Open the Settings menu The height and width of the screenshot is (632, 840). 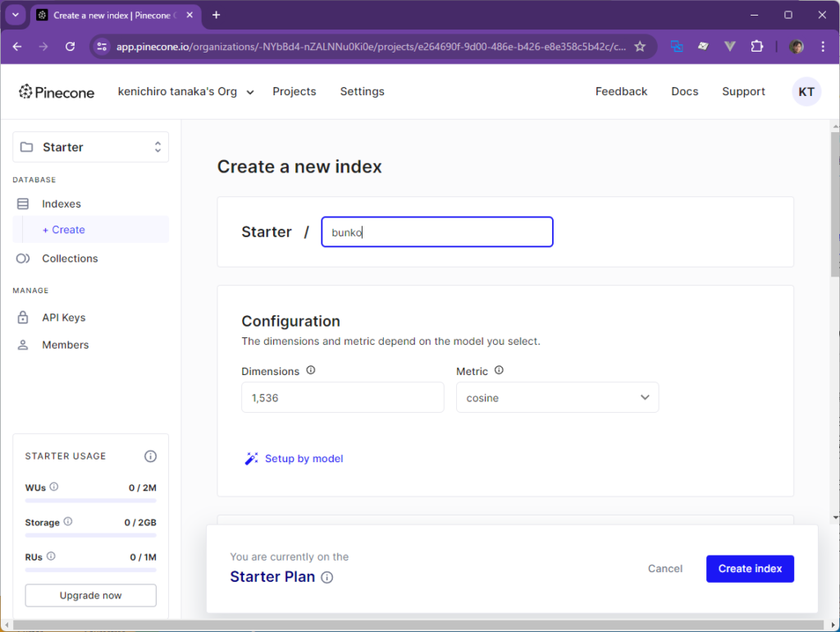pos(362,92)
